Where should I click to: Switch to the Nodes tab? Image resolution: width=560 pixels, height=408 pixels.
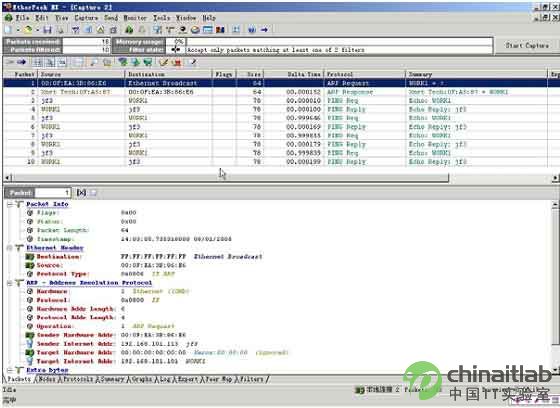point(47,379)
